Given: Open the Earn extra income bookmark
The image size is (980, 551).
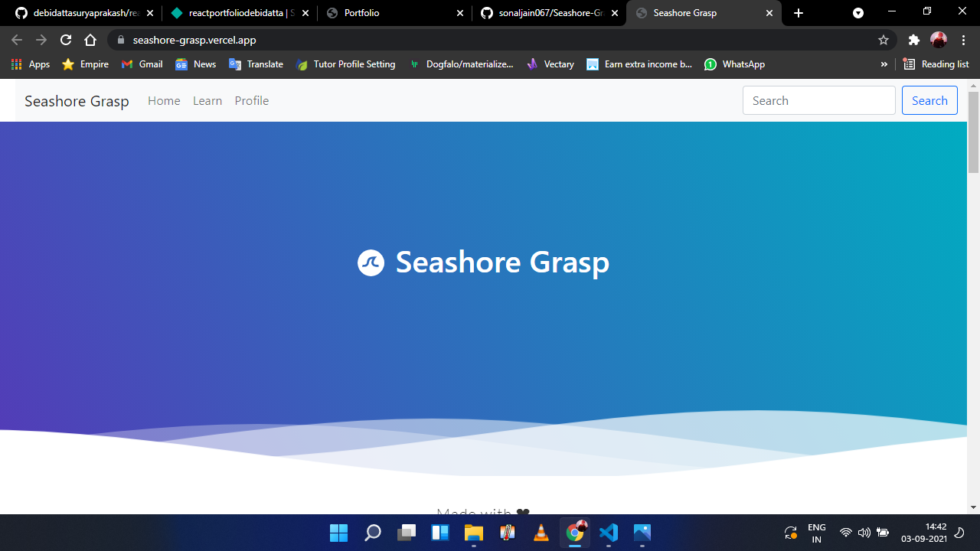Looking at the screenshot, I should click(639, 64).
